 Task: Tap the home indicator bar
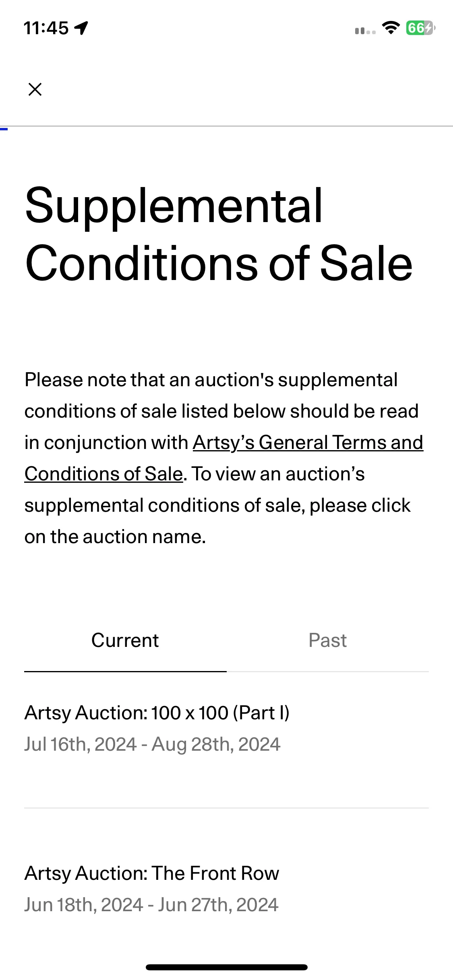point(227,967)
